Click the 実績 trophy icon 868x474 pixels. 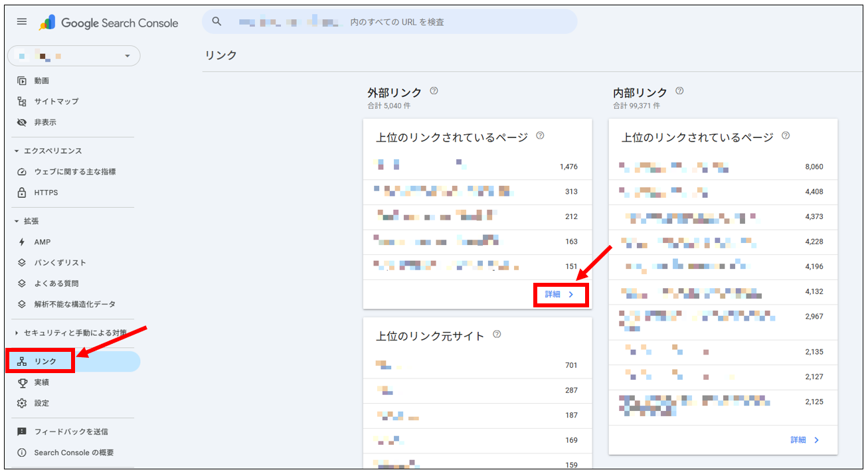coord(20,382)
